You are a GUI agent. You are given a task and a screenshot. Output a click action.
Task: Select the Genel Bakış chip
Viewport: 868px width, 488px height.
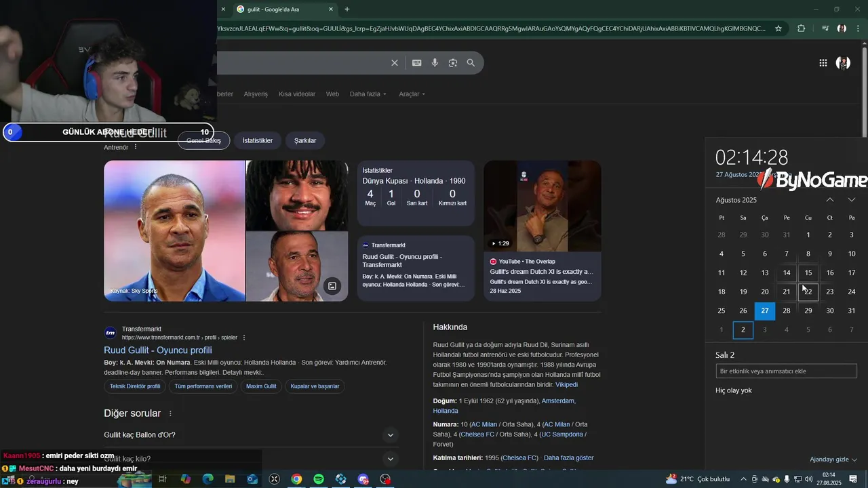204,141
